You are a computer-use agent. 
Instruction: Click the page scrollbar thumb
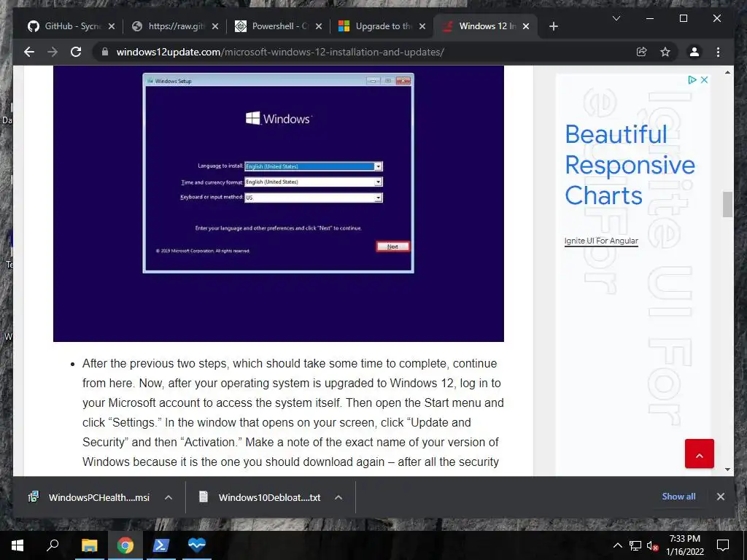click(727, 204)
